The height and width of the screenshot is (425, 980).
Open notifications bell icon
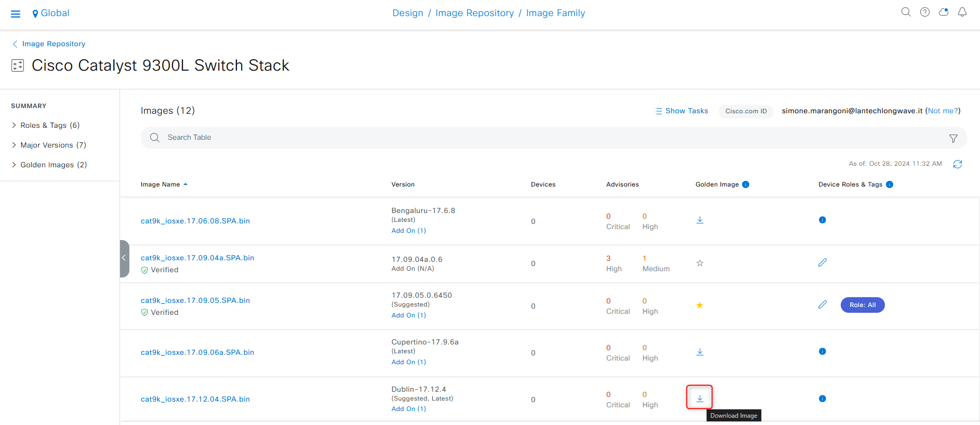962,12
